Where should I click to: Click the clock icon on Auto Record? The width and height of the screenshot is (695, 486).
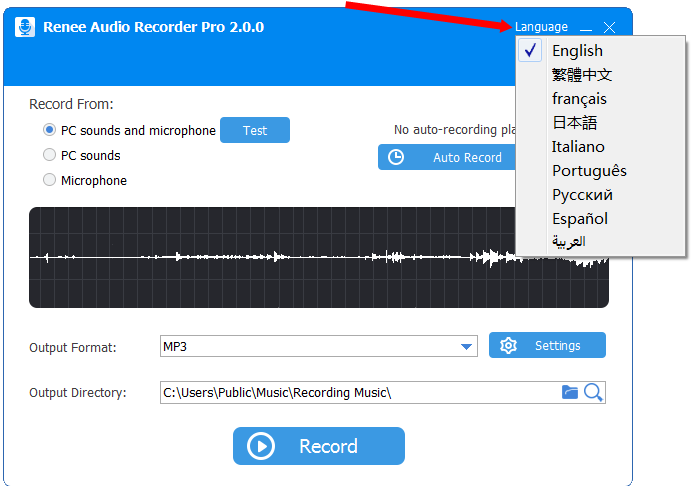pos(396,157)
